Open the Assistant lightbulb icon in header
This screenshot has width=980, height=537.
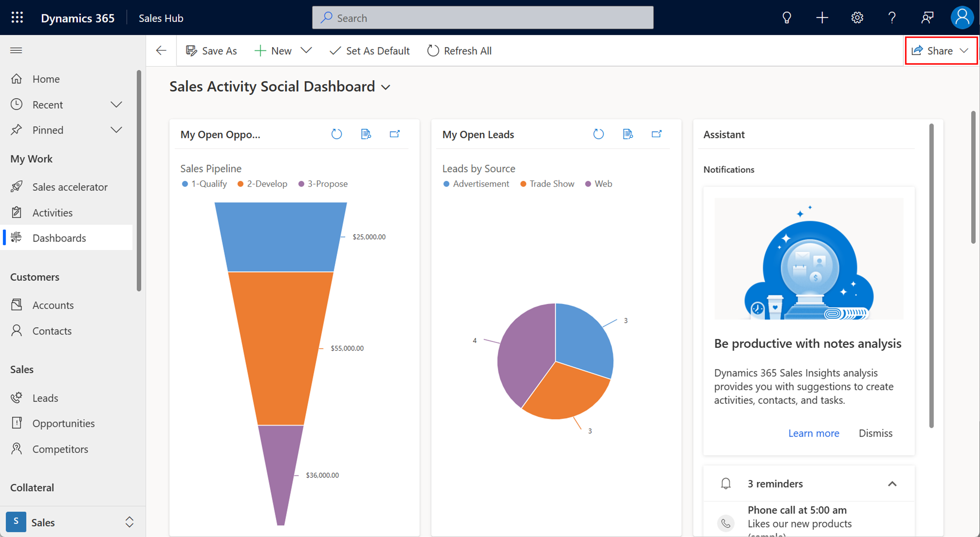(787, 17)
